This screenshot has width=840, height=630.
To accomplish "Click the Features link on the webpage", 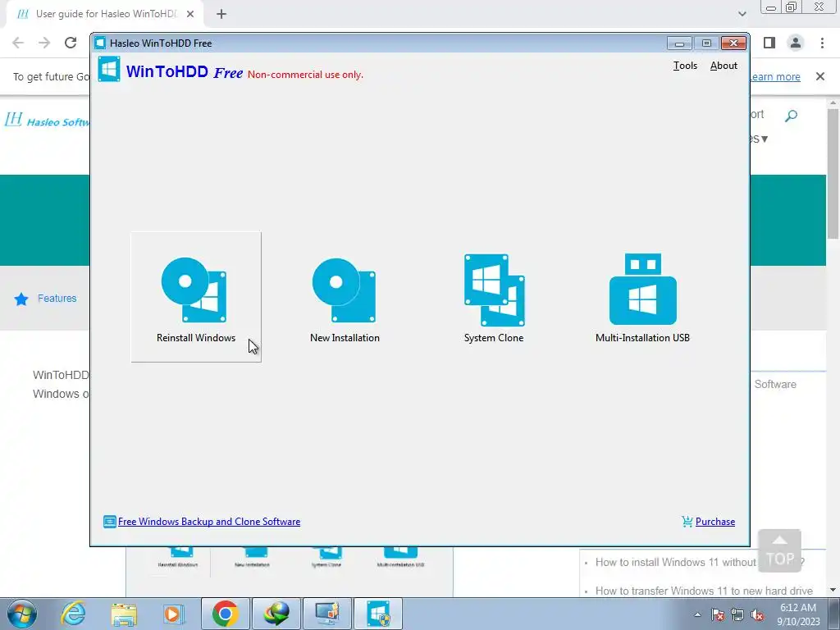I will coord(57,299).
